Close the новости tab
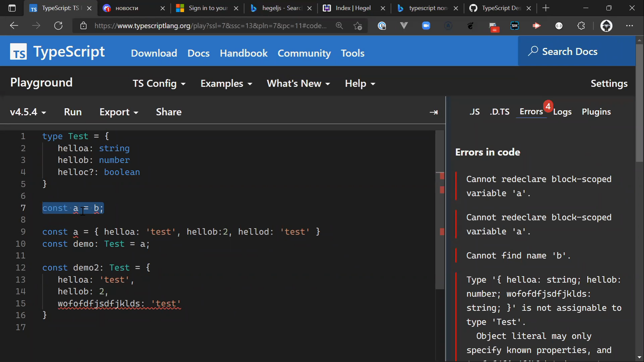This screenshot has width=644, height=362. coord(163,8)
